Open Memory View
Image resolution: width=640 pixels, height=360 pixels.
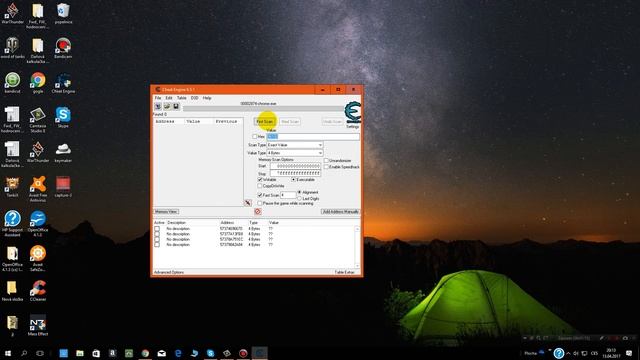click(166, 211)
